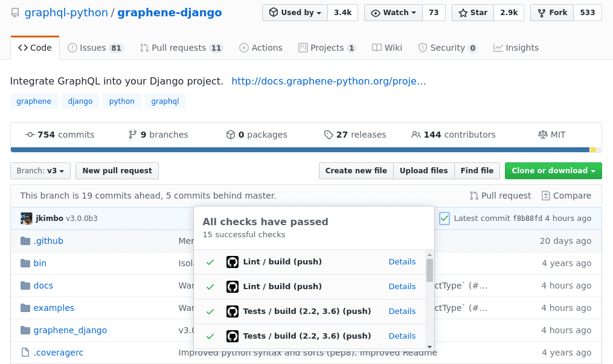Switch to the Issues tab
The image size is (613, 364).
coord(95,48)
